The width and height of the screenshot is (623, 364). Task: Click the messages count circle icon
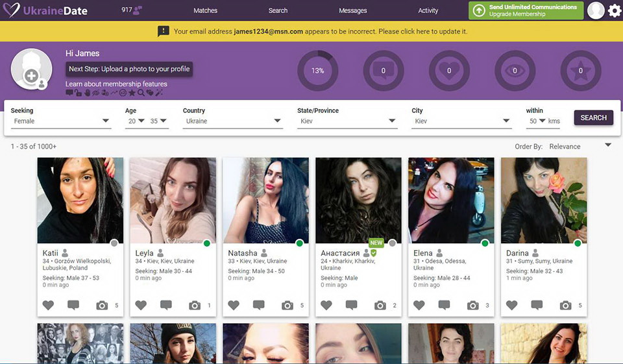(x=384, y=71)
